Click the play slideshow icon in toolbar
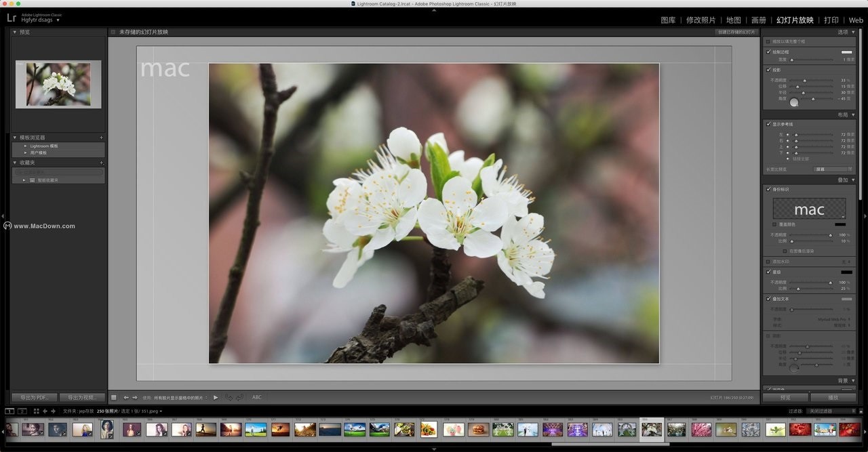The width and height of the screenshot is (868, 452). tap(215, 397)
